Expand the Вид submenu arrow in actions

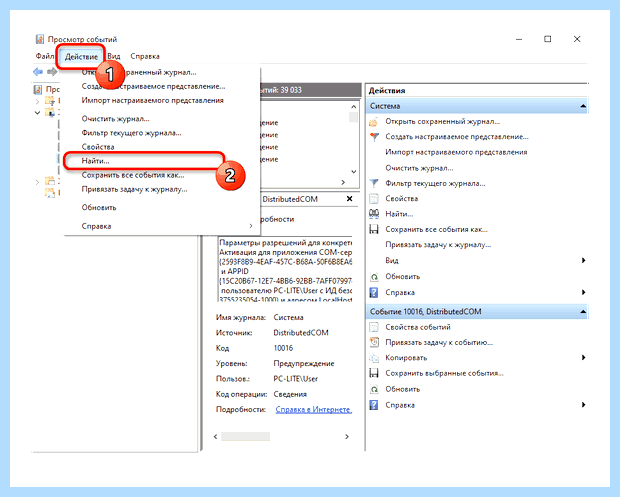(x=583, y=260)
